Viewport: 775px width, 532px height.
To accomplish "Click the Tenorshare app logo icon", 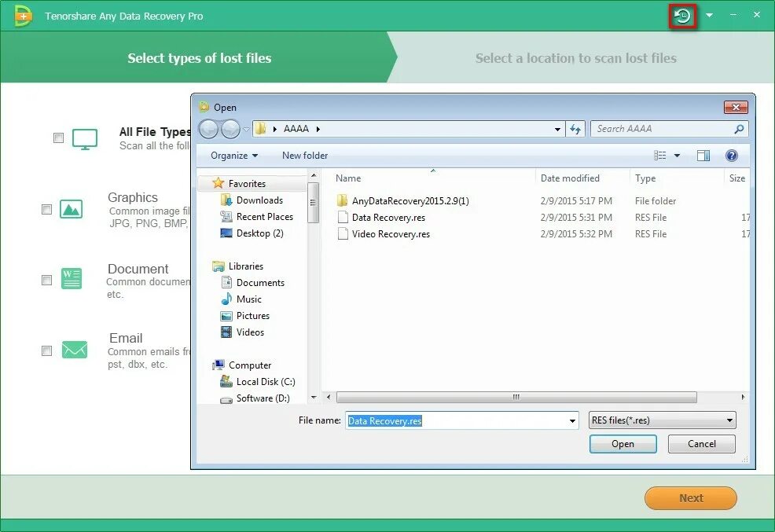I will pyautogui.click(x=23, y=16).
